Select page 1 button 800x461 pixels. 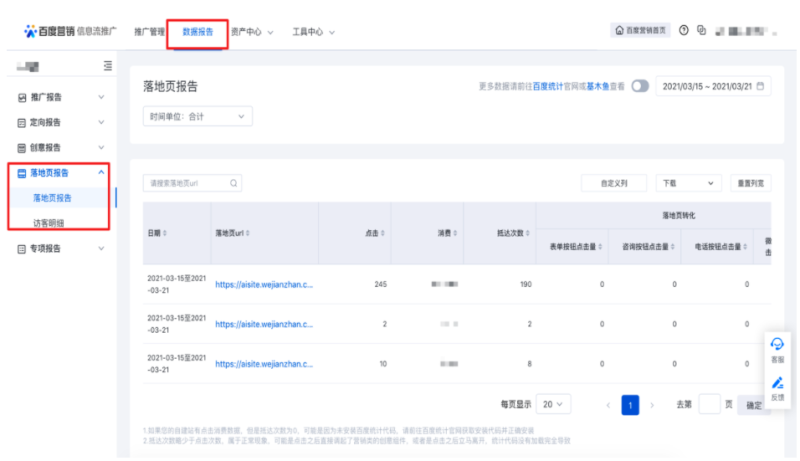pos(630,405)
